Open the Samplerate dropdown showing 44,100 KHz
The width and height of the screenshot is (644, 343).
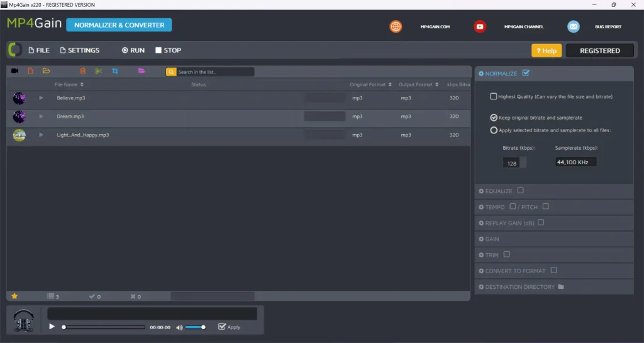(575, 162)
